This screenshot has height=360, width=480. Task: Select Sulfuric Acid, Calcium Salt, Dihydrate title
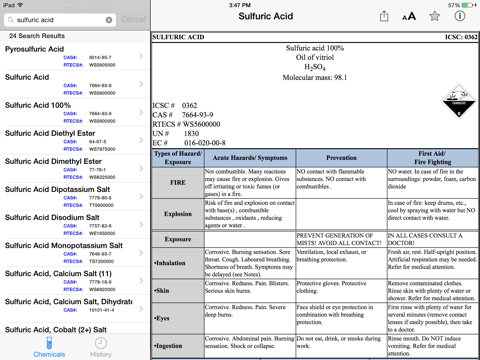point(68,302)
